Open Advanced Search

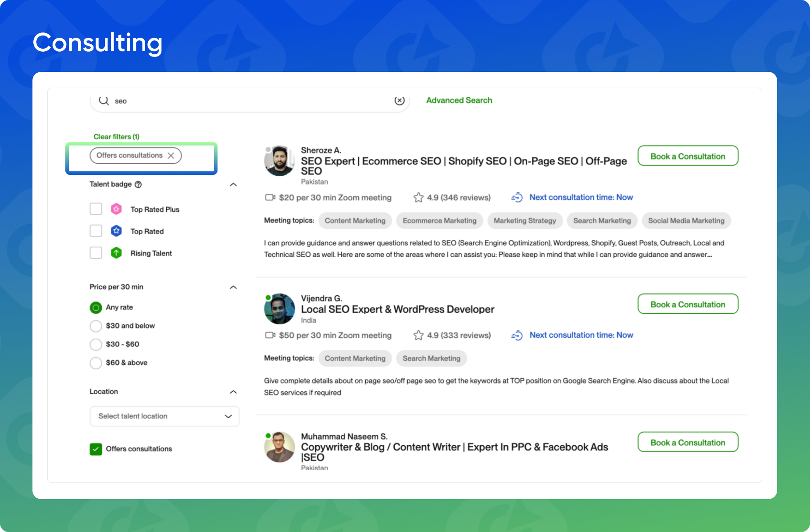459,100
